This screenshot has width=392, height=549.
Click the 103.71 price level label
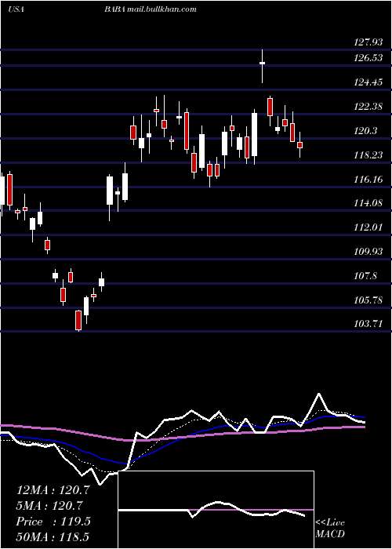(368, 324)
